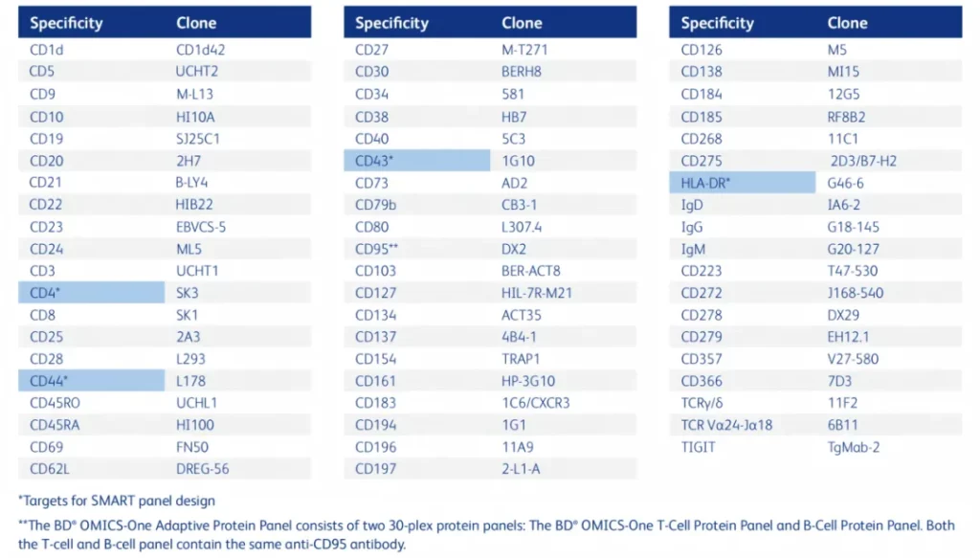Select the highlighted CD44* cell
This screenshot has height=558, width=980.
click(x=91, y=381)
